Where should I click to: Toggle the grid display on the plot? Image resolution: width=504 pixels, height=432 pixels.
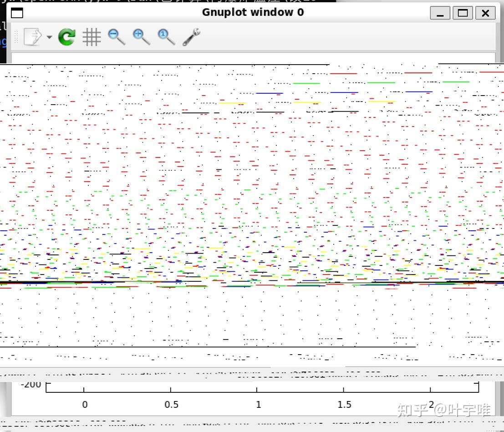click(x=92, y=37)
